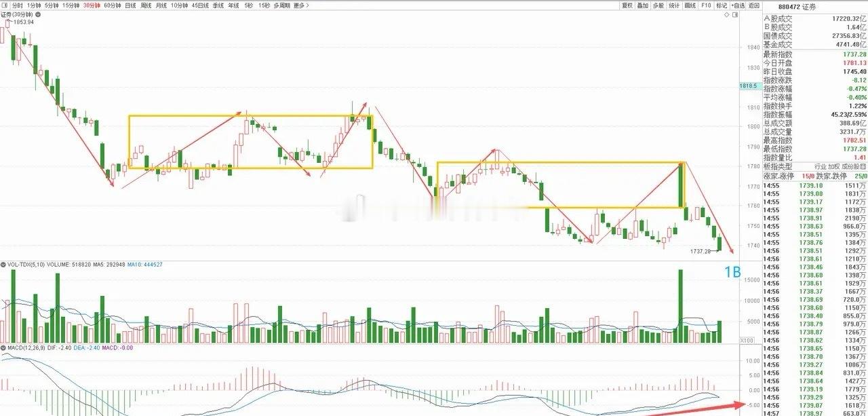Screen dimensions: 868x416
Task: Switch to 日线 daily chart
Action: pos(130,5)
